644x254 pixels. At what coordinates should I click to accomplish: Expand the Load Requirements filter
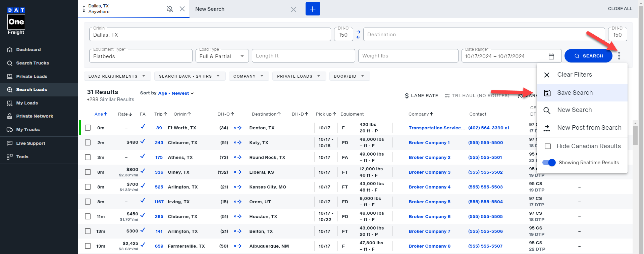pos(117,76)
